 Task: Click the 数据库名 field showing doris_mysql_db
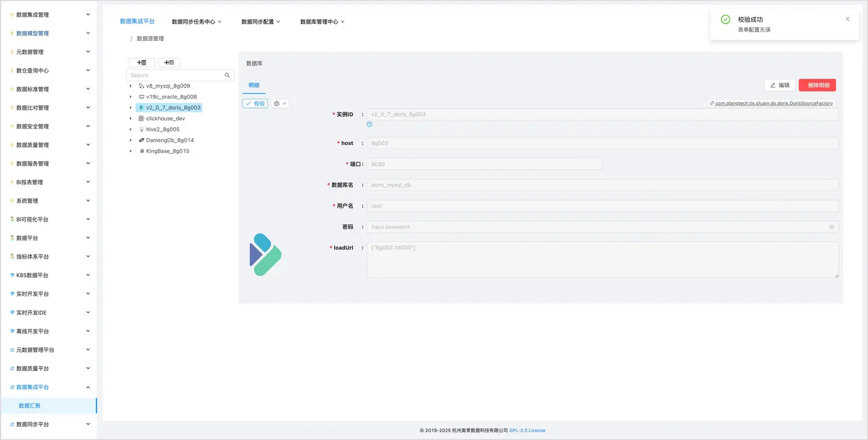603,185
